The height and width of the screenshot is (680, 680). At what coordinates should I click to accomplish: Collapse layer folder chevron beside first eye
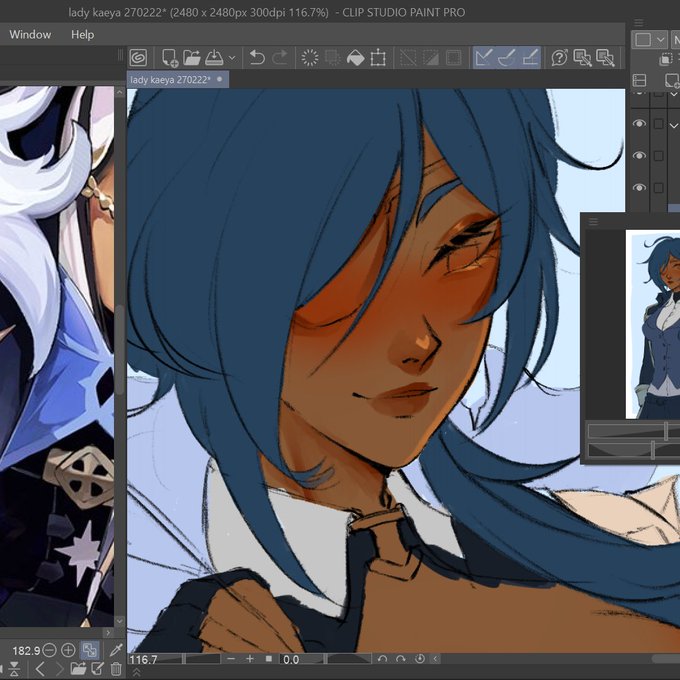click(673, 126)
